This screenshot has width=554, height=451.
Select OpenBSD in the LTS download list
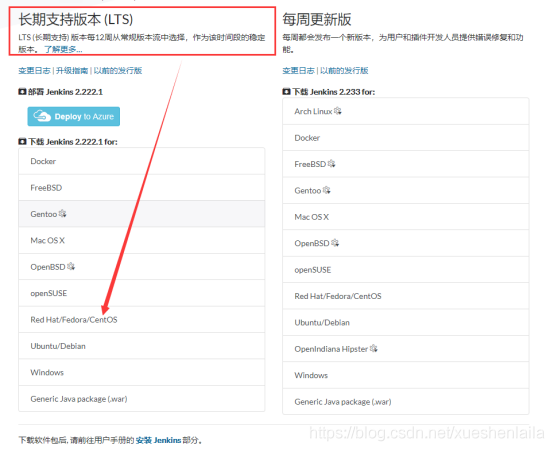coord(142,267)
